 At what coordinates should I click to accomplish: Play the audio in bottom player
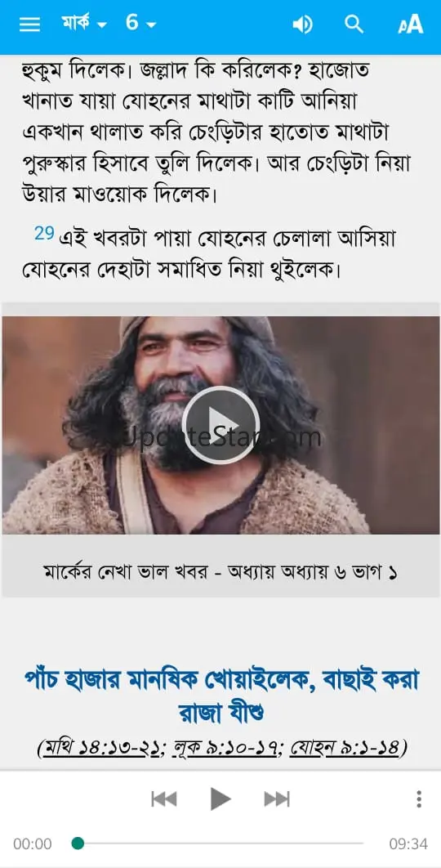(x=220, y=799)
